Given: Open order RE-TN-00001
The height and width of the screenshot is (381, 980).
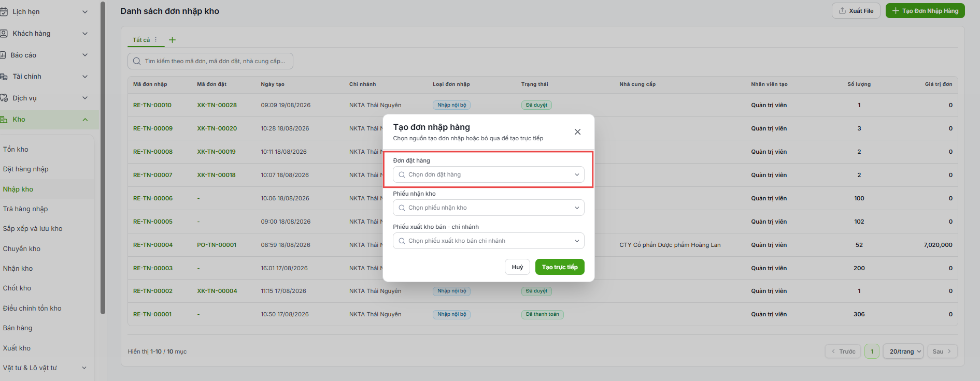Looking at the screenshot, I should (x=152, y=314).
